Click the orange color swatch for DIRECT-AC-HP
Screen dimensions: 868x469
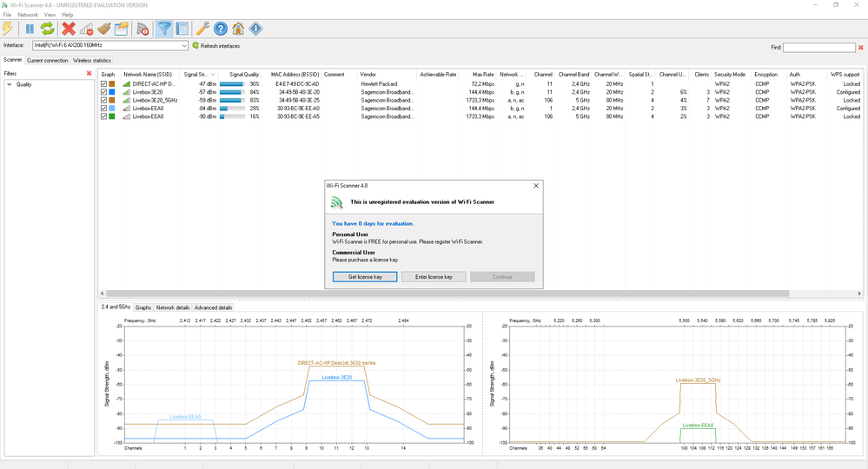click(113, 83)
